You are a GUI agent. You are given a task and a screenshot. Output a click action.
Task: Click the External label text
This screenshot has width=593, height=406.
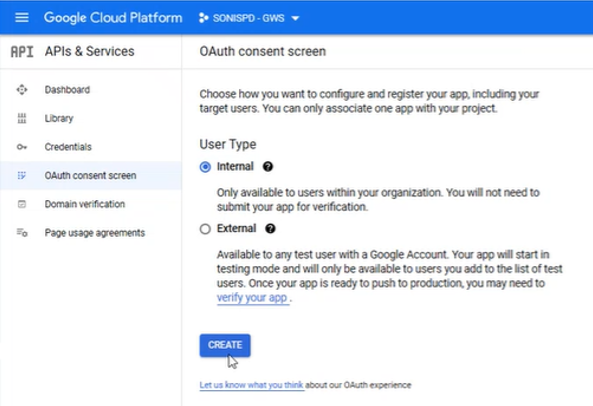pyautogui.click(x=236, y=228)
